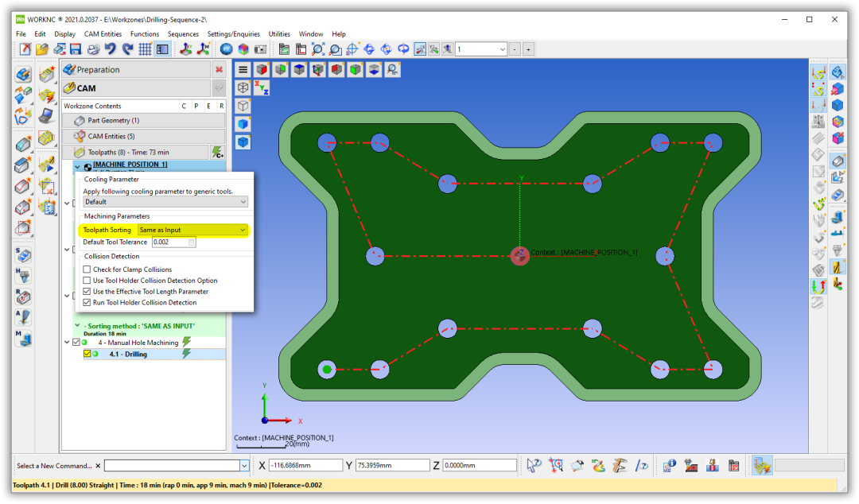This screenshot has width=859, height=504.
Task: Open the Cooling Parameter Default dropdown
Action: coord(165,202)
